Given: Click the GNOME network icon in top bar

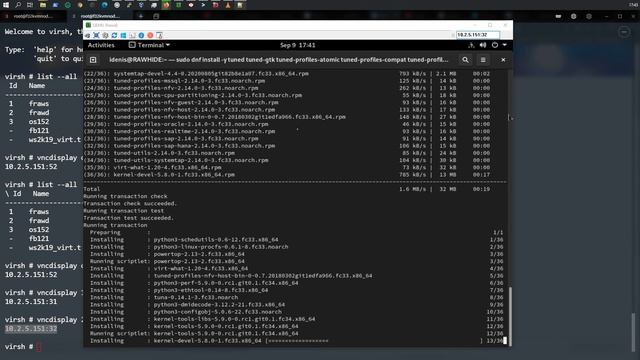Looking at the screenshot, I should 471,45.
